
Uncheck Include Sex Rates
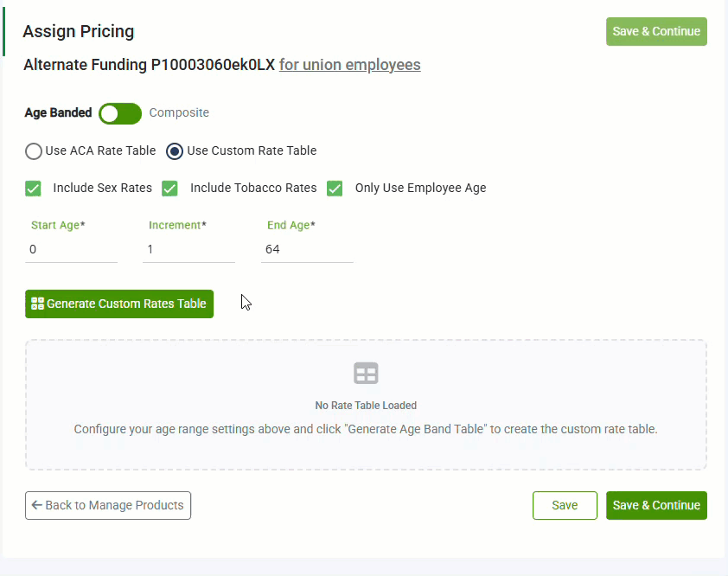33,188
